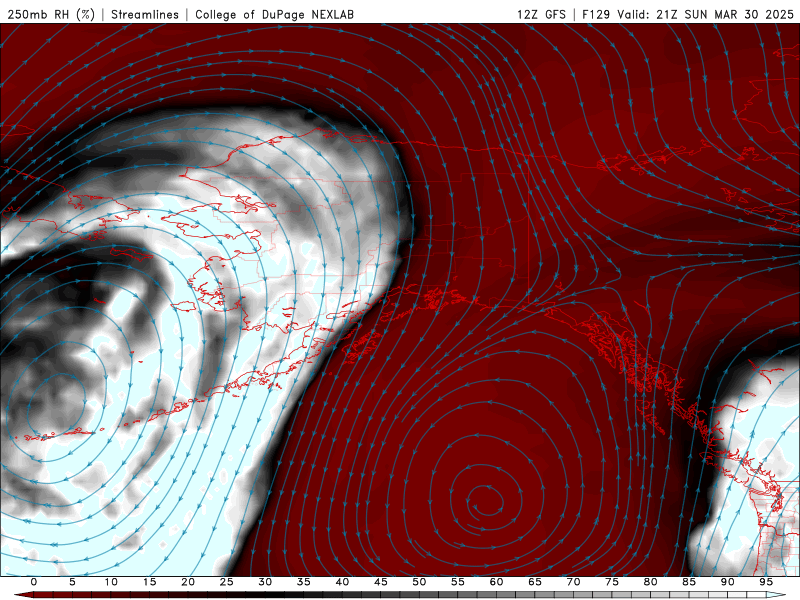Click the colorbar label "40"

coord(342,582)
